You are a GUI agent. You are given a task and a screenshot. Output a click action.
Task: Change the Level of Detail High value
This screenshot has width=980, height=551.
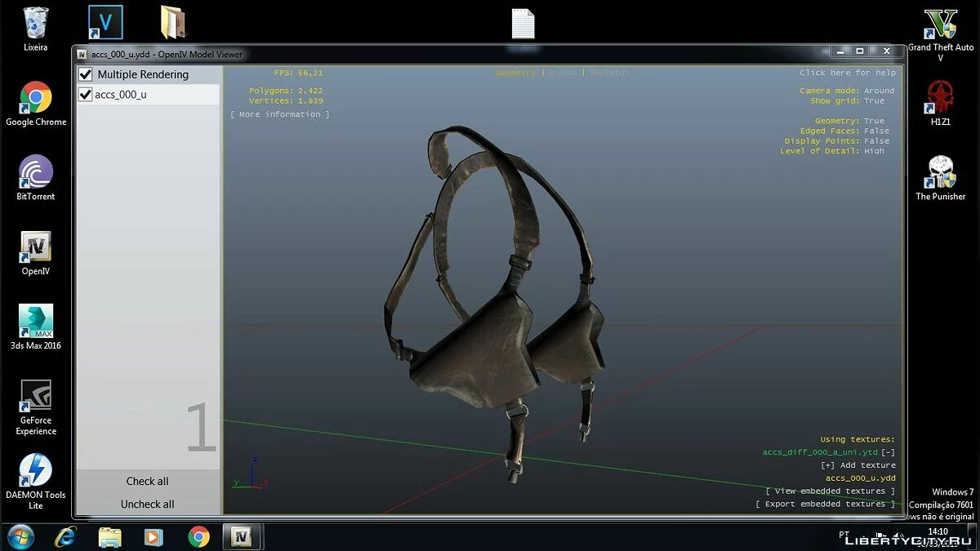point(874,151)
